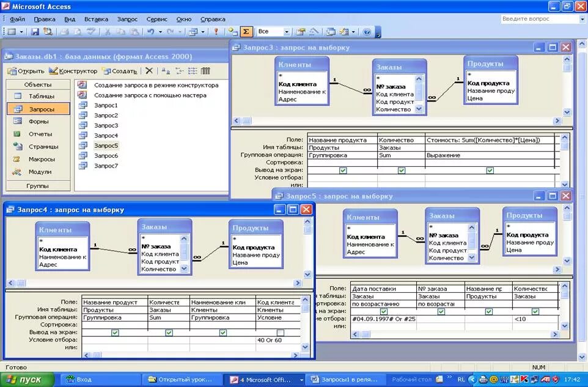588x387 pixels.
Task: Click Открыть in the database window
Action: 26,70
